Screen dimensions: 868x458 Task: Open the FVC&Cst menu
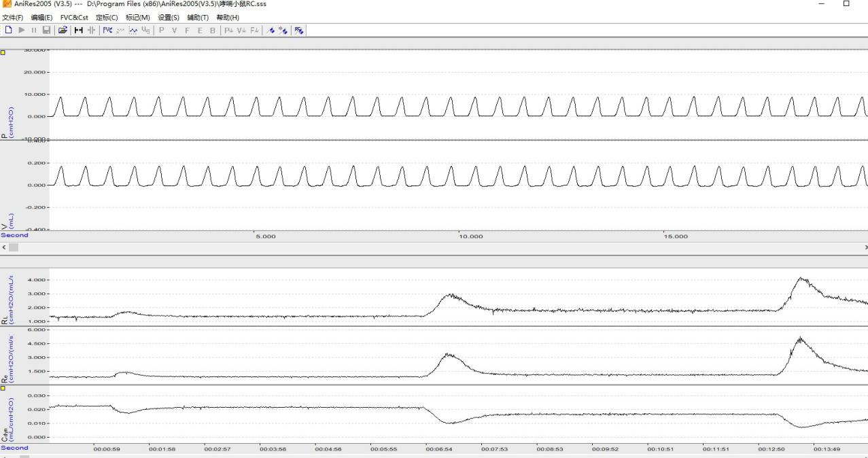tap(74, 17)
